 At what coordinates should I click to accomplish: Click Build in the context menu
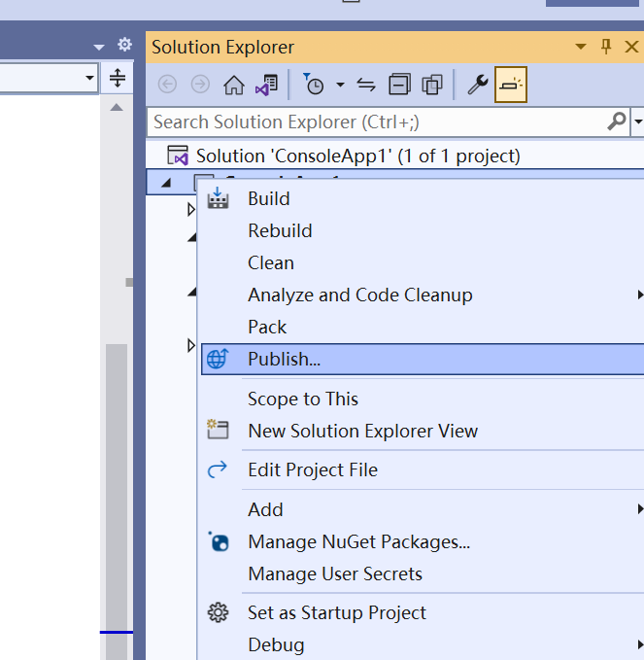268,198
